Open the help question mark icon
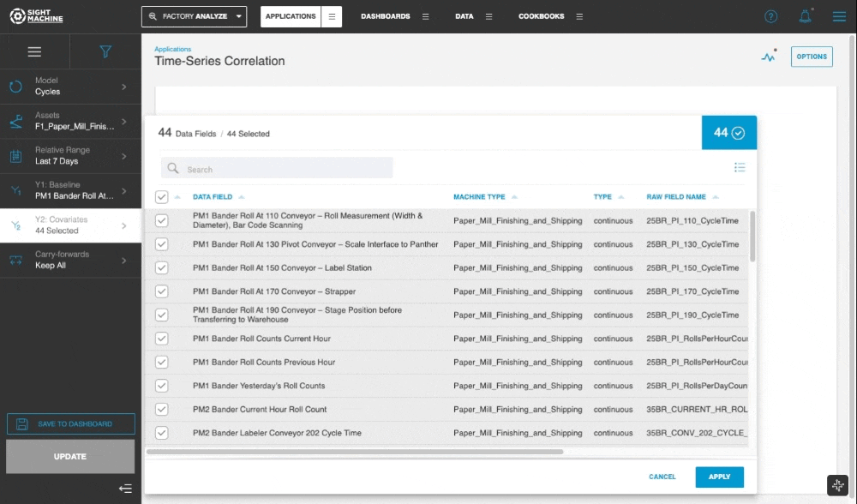 (770, 16)
